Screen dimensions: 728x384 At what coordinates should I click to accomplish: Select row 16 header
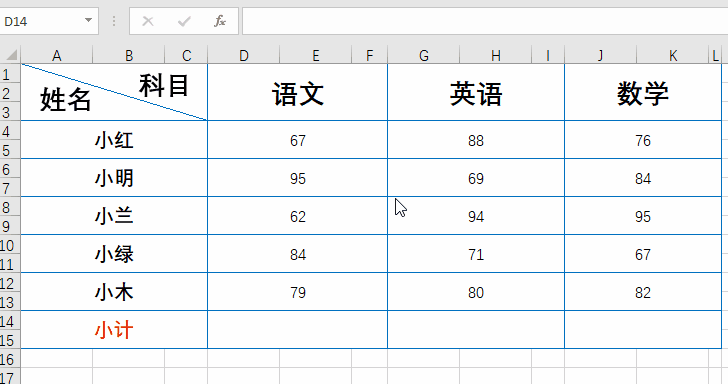point(10,359)
